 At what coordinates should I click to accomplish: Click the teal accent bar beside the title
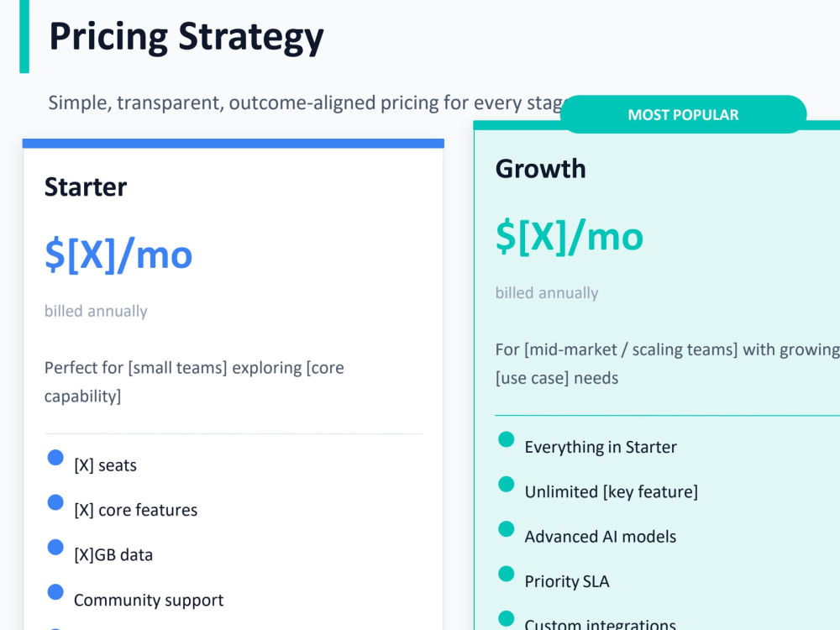[x=24, y=36]
